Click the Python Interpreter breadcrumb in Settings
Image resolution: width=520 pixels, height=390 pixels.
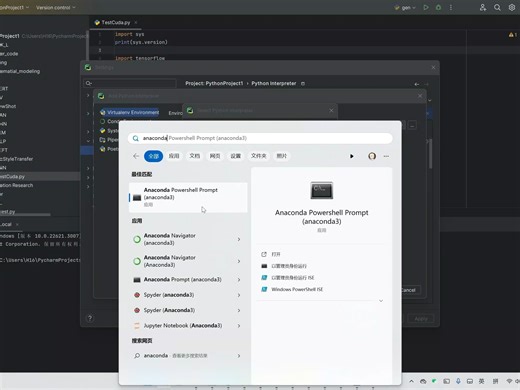pyautogui.click(x=274, y=83)
